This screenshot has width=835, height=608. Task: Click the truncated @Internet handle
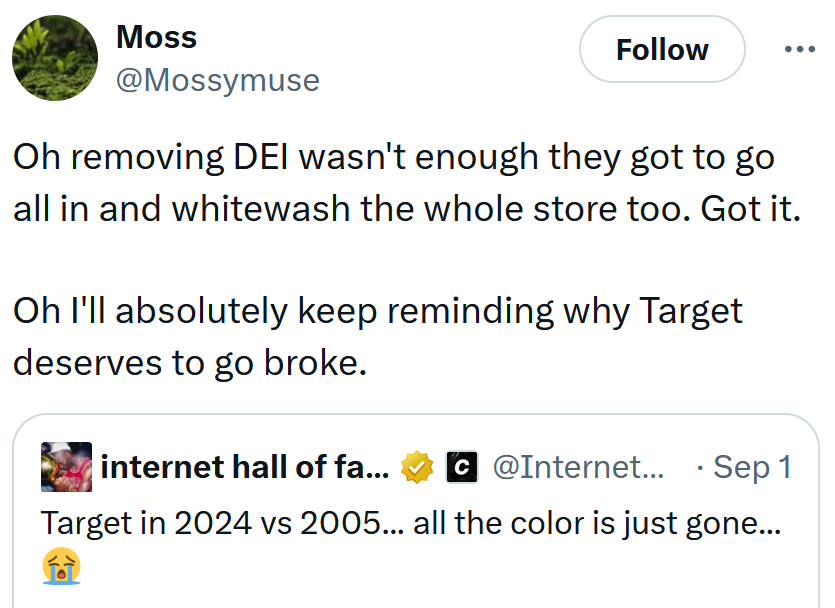click(577, 466)
